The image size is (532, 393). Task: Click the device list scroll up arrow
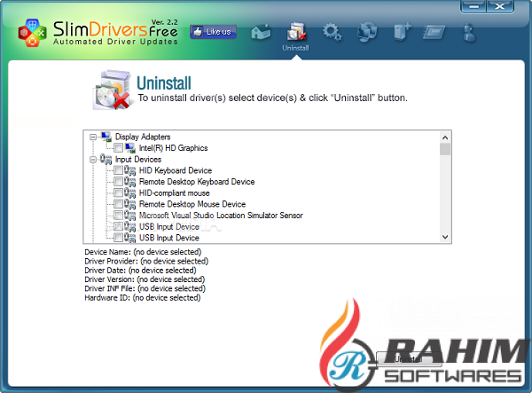[445, 138]
